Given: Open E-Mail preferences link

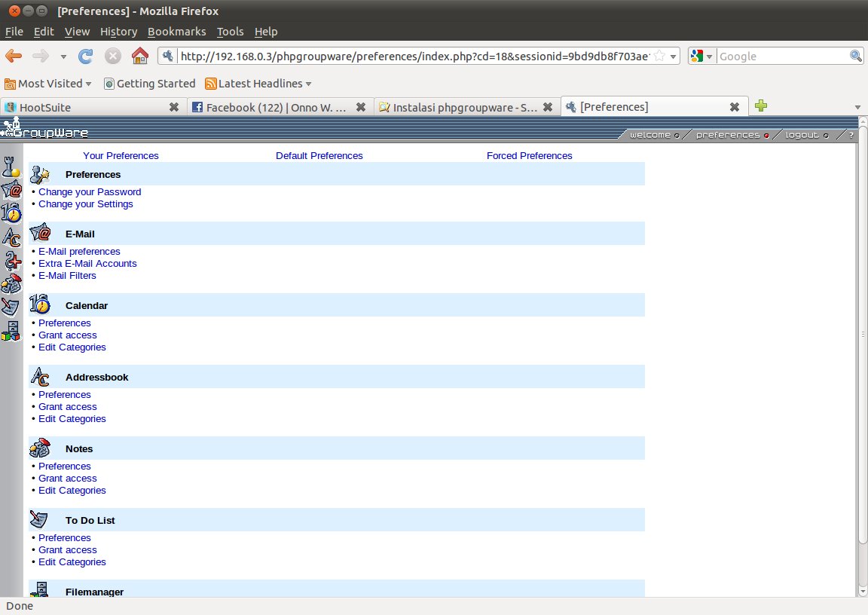Looking at the screenshot, I should 79,251.
